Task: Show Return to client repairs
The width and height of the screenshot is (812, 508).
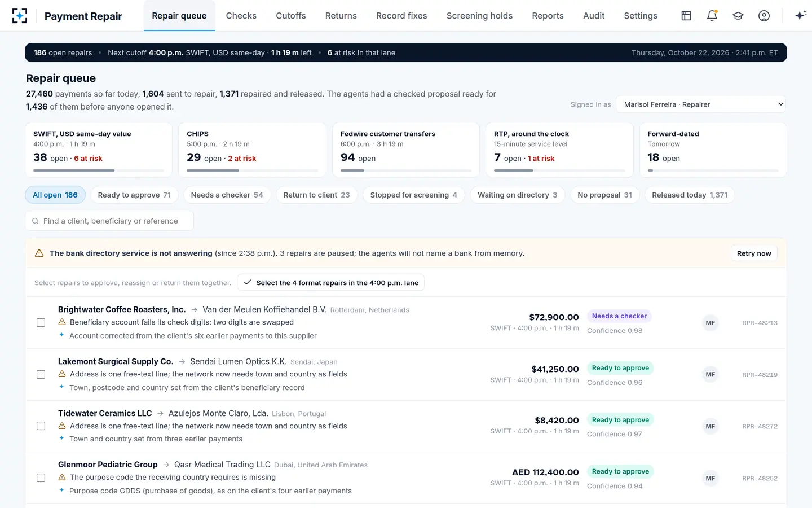Action: pos(316,195)
